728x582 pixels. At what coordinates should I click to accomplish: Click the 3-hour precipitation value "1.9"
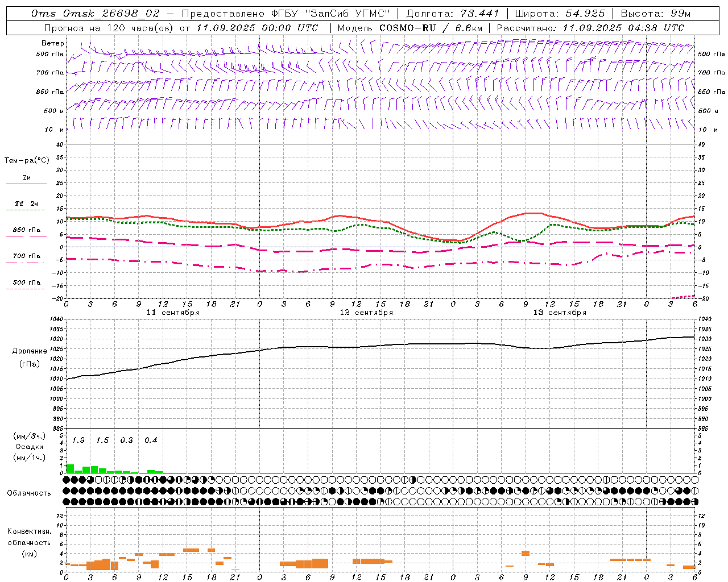click(78, 440)
